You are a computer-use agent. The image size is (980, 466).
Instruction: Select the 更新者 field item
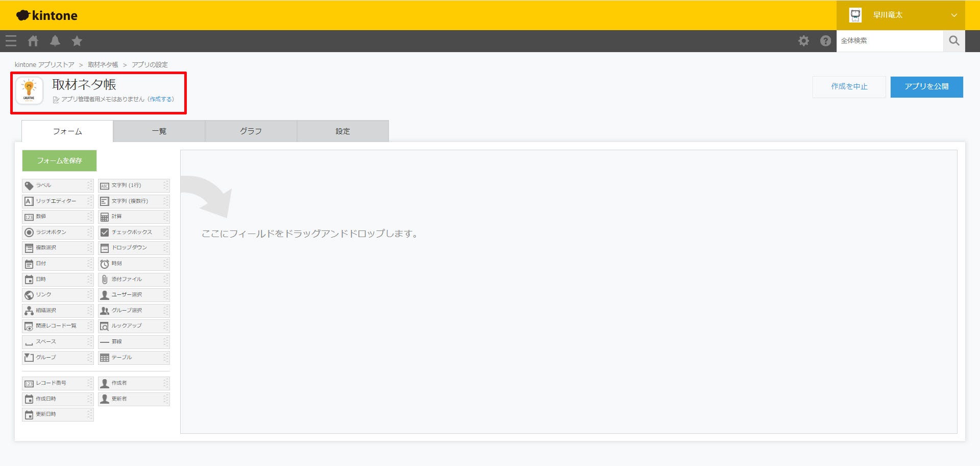134,399
